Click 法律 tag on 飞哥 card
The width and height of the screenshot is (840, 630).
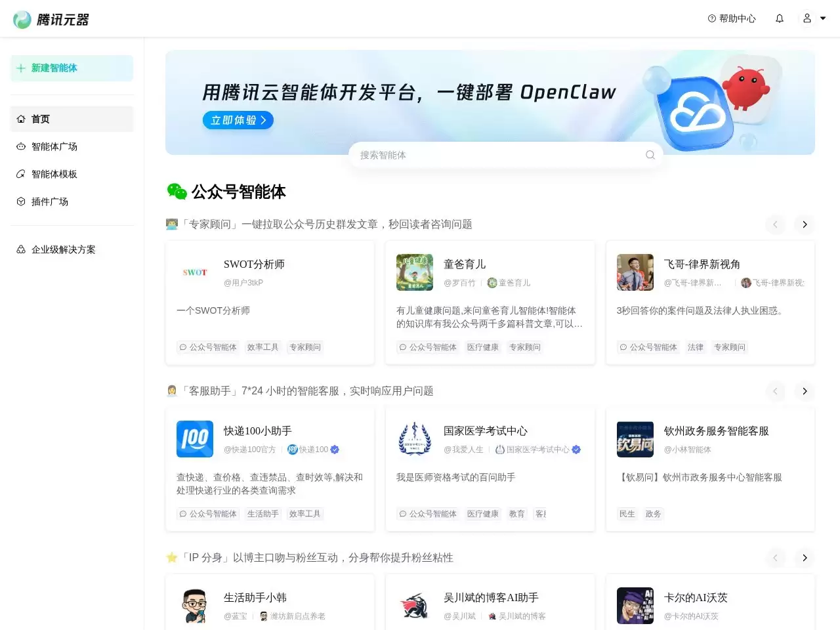click(x=696, y=347)
